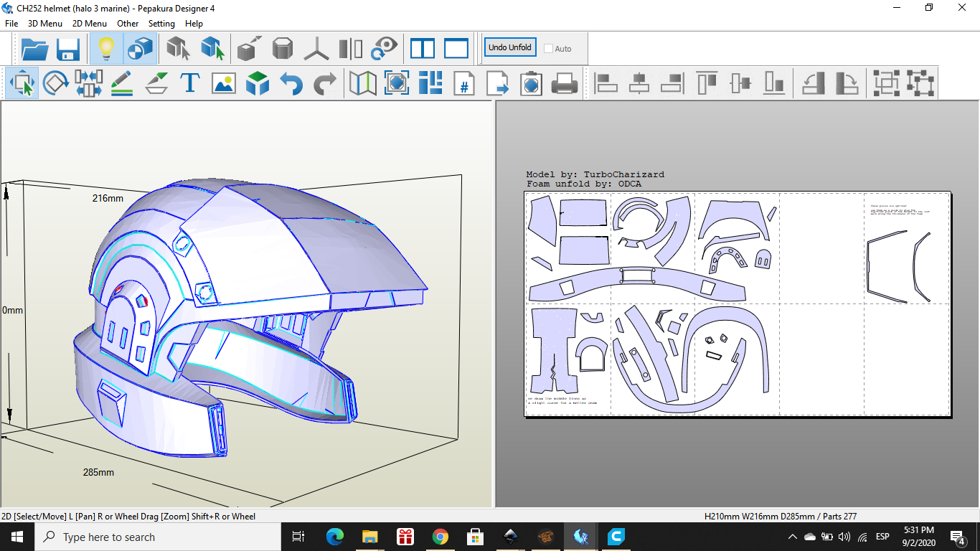Select the gray cube with gray cursor tool
Image resolution: width=980 pixels, height=551 pixels.
[178, 49]
